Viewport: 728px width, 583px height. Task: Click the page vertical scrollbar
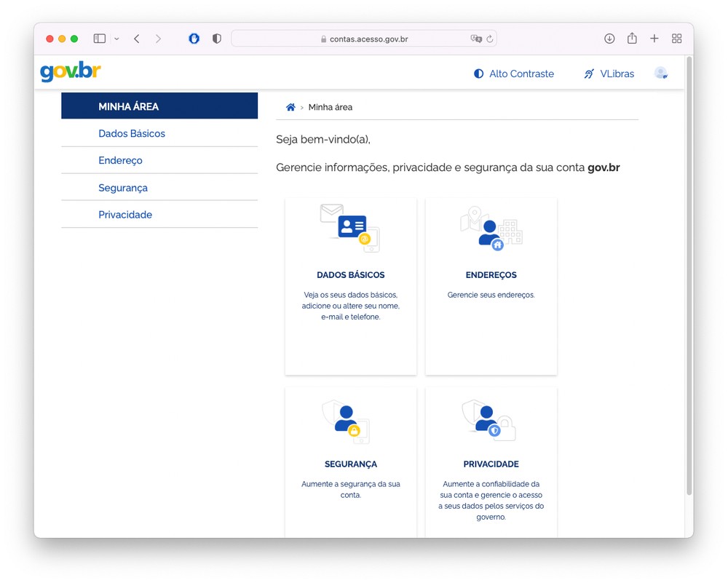[x=689, y=291]
